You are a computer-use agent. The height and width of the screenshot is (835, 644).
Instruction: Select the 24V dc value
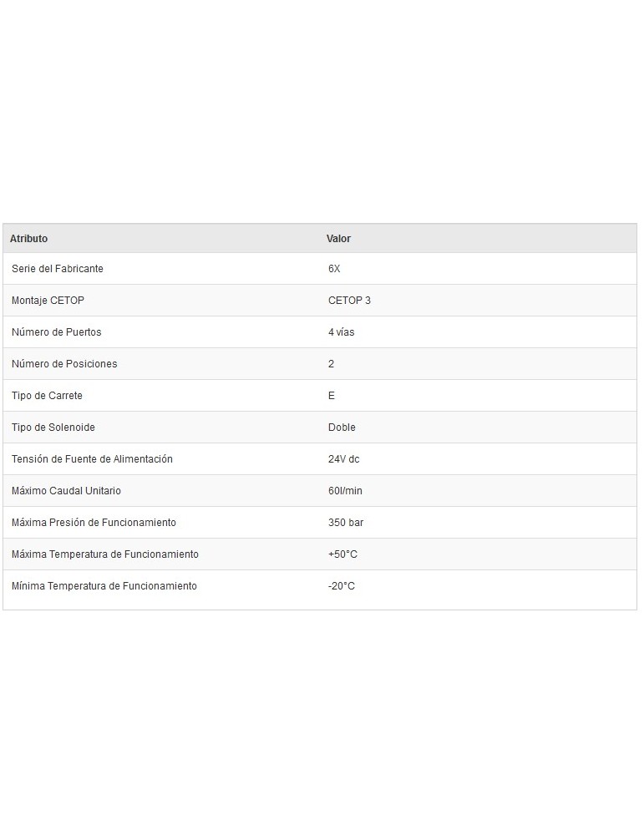[343, 459]
